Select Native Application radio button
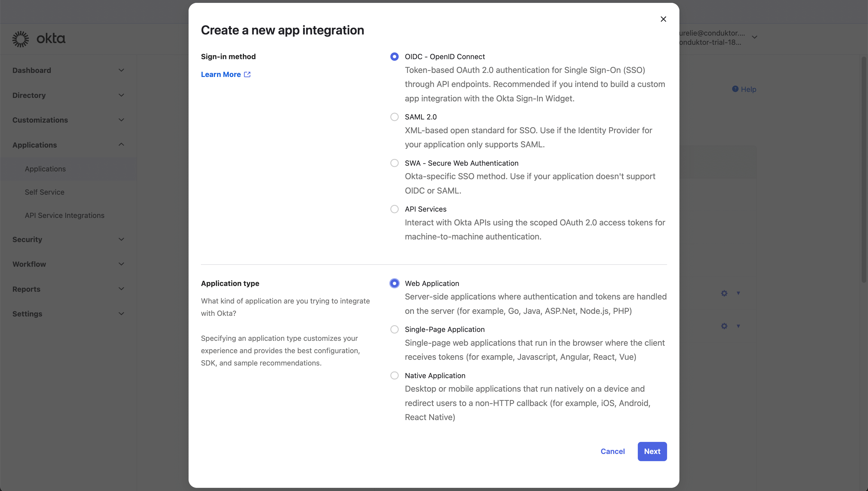Image resolution: width=868 pixels, height=491 pixels. 394,376
